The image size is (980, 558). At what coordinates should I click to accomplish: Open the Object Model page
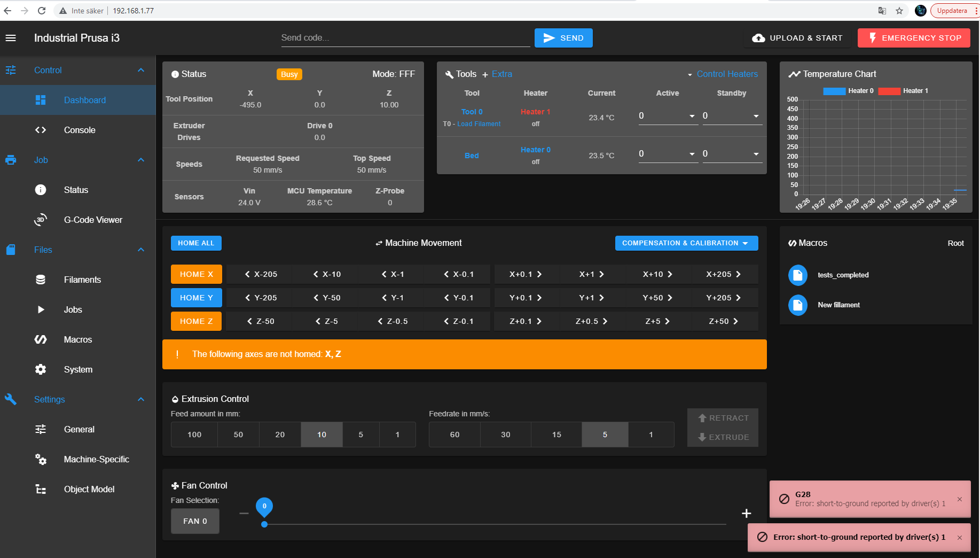[78, 489]
